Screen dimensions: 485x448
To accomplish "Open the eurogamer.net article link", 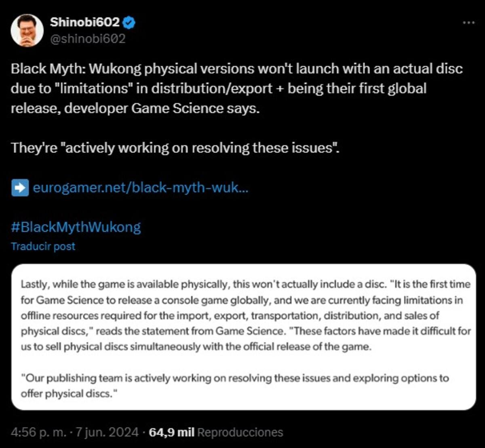I will [x=140, y=188].
